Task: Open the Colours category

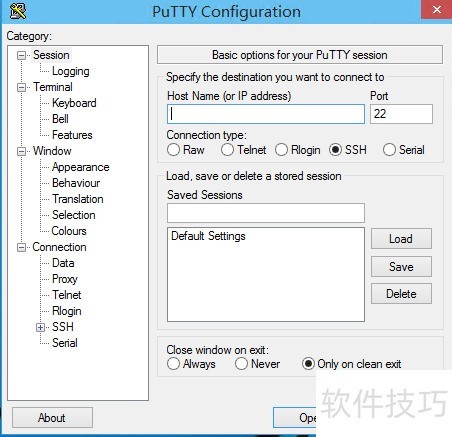Action: (69, 231)
